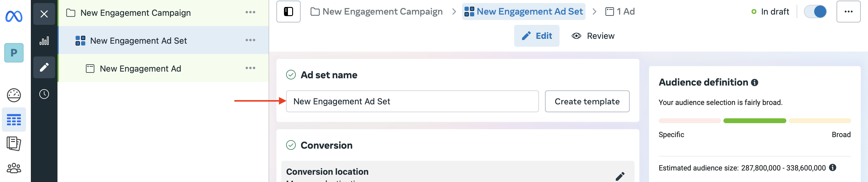
Task: Click the ad set name input field
Action: pyautogui.click(x=413, y=101)
